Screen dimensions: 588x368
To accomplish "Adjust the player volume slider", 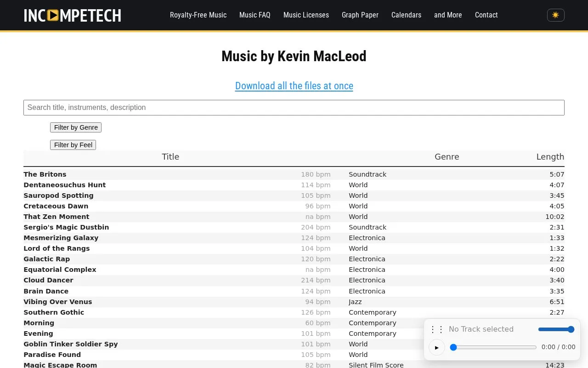I will (x=556, y=329).
